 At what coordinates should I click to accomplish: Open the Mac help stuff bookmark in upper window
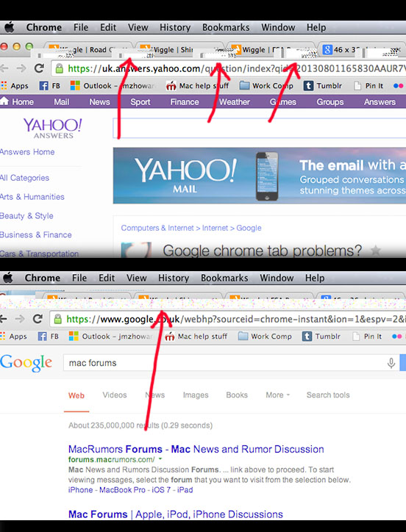[197, 86]
